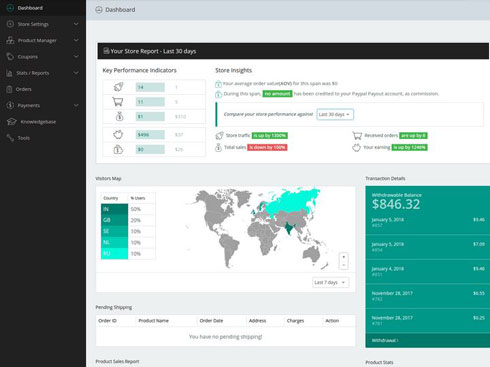Click the piggy bank earnings KPI icon
The image size is (490, 367).
pos(118,135)
